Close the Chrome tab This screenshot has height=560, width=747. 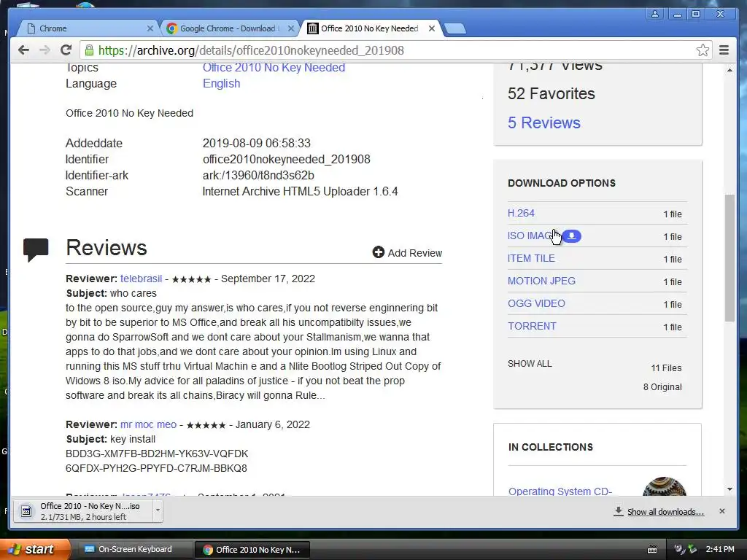click(x=150, y=28)
